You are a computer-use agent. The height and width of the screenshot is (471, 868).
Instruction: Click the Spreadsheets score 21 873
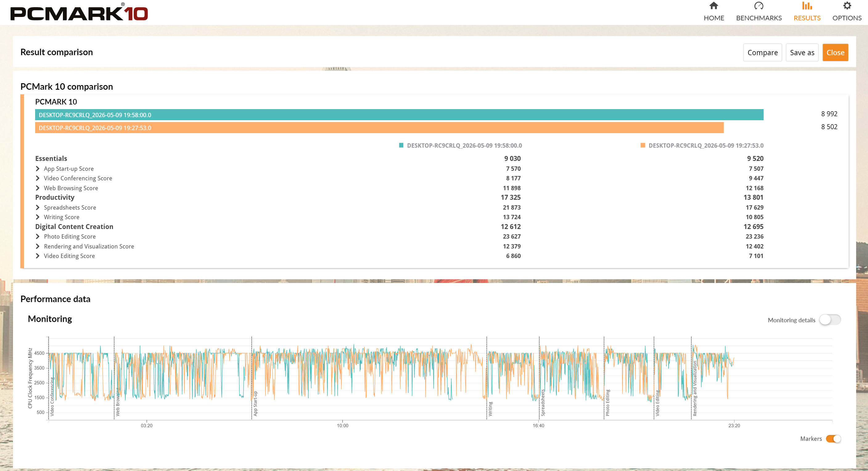512,207
